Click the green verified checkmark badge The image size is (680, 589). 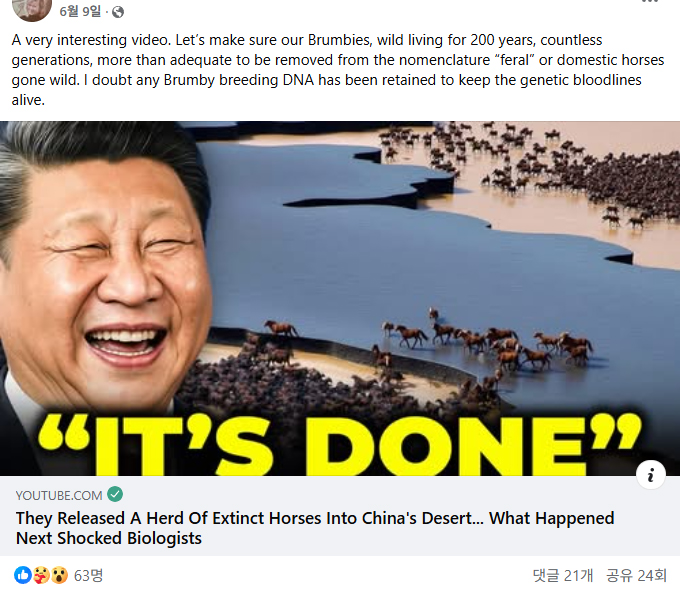click(x=115, y=494)
